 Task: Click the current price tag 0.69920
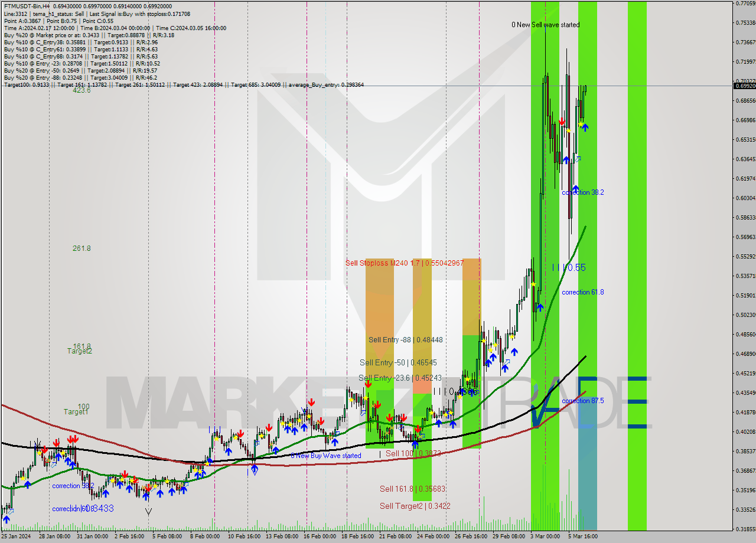pyautogui.click(x=745, y=86)
